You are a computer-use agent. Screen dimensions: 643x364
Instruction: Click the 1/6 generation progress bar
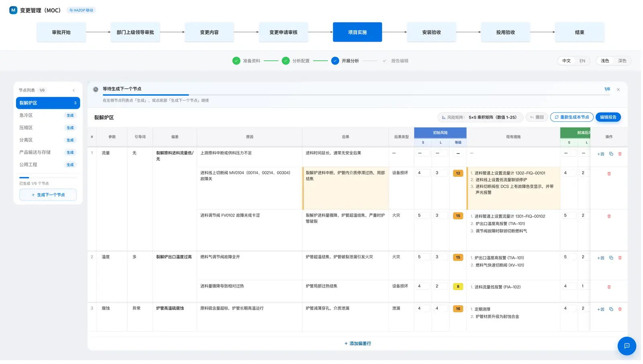point(356,95)
